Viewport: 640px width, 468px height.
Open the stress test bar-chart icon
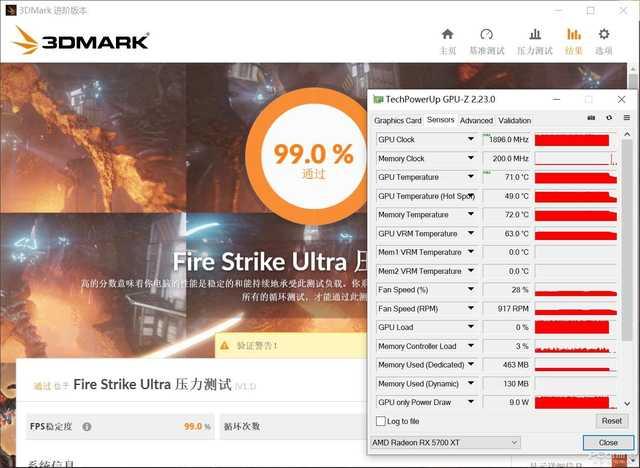click(535, 34)
